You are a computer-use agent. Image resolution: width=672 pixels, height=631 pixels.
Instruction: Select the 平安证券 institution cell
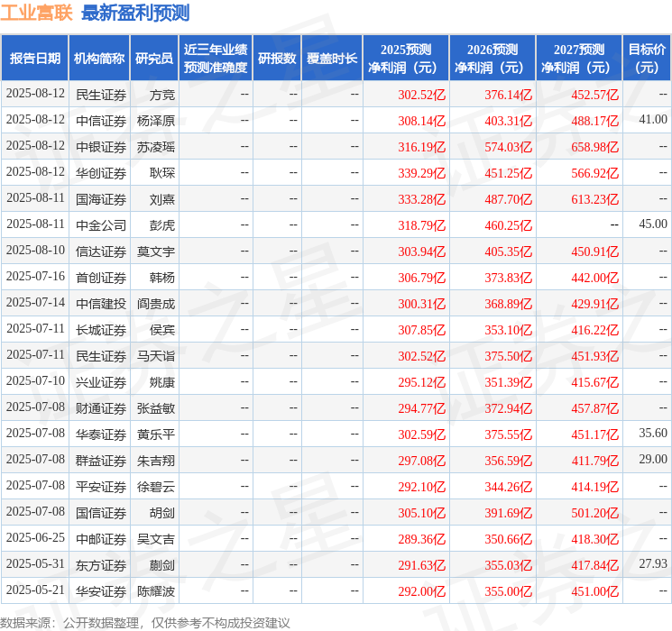click(x=101, y=487)
